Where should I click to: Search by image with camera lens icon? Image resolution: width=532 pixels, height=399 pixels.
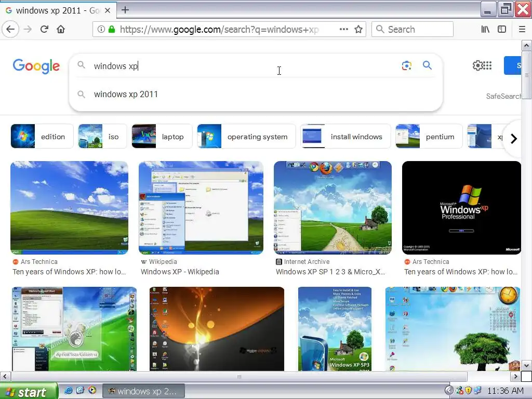pos(406,65)
